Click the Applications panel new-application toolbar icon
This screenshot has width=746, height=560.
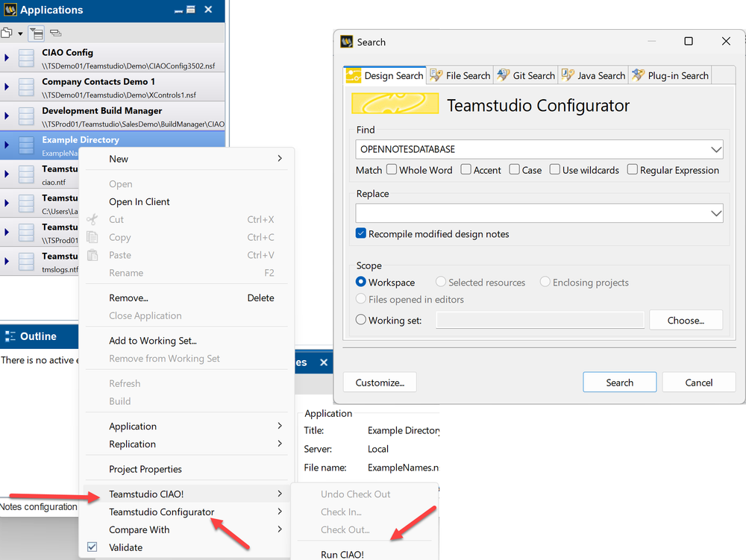coord(7,33)
